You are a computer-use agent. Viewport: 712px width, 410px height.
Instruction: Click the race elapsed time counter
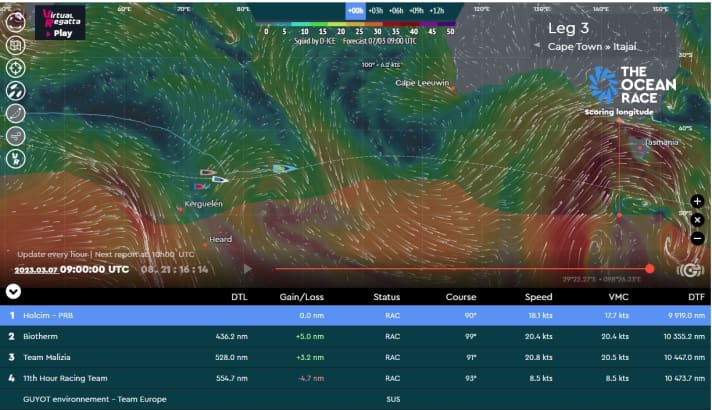coord(174,269)
